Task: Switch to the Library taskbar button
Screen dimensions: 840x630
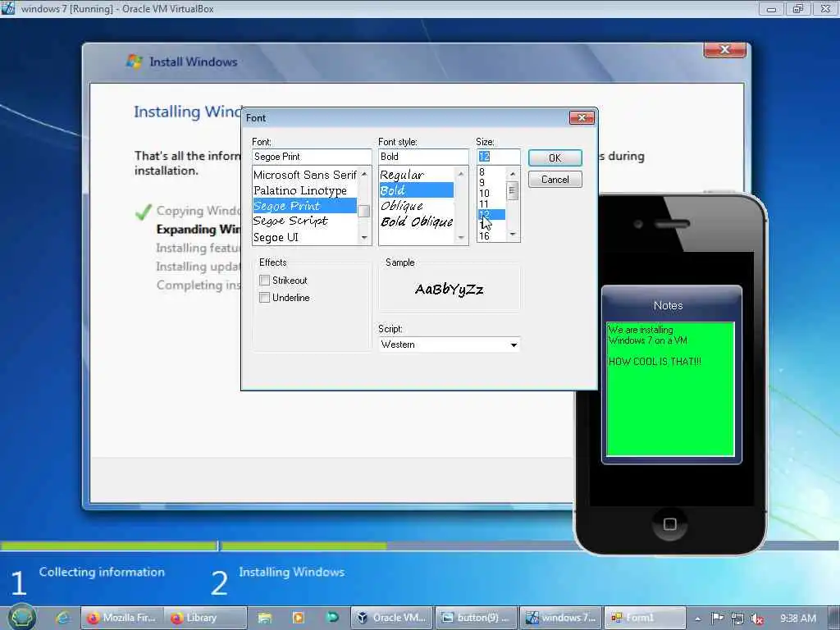Action: [x=205, y=619]
